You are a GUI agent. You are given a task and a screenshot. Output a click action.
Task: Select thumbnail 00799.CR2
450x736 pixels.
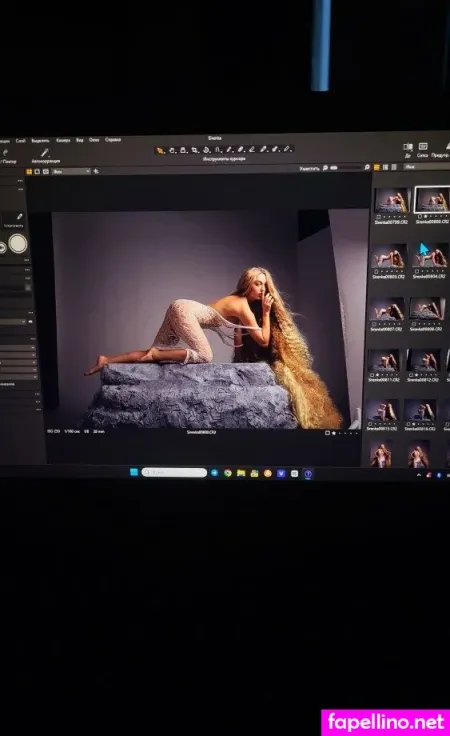point(391,200)
